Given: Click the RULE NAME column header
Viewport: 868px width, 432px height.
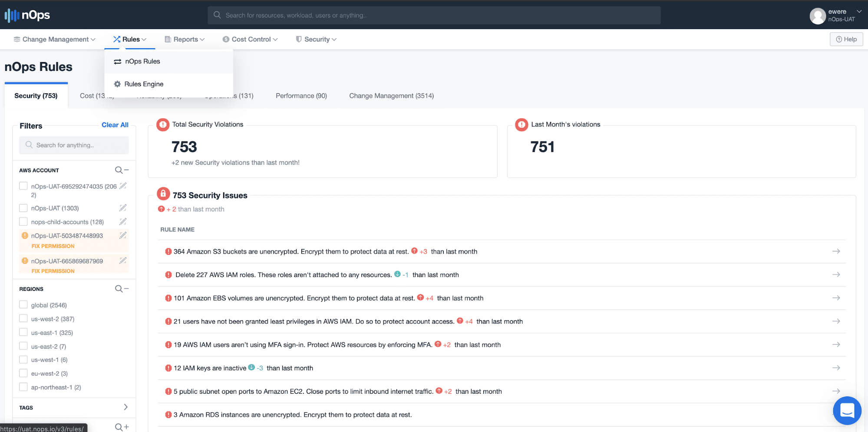Looking at the screenshot, I should (177, 229).
